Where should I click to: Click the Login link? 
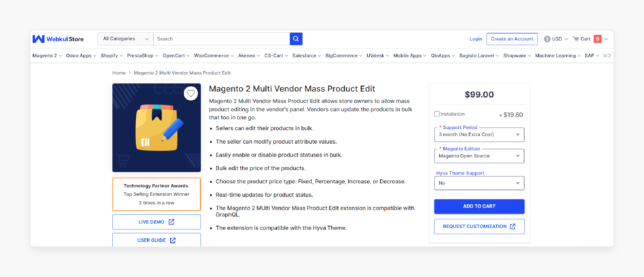click(476, 39)
